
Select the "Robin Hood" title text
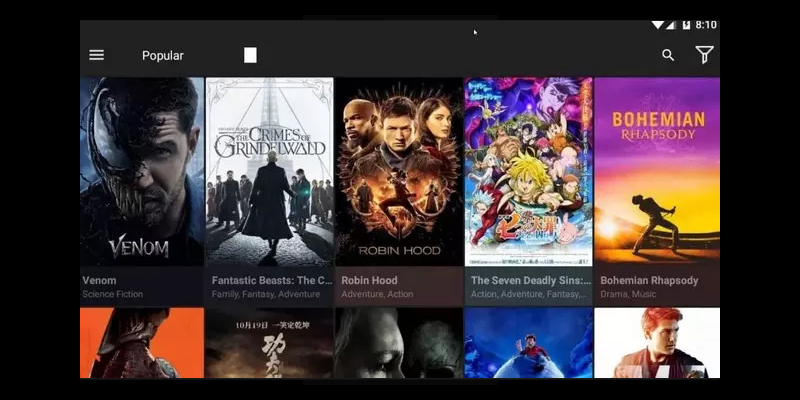click(369, 280)
